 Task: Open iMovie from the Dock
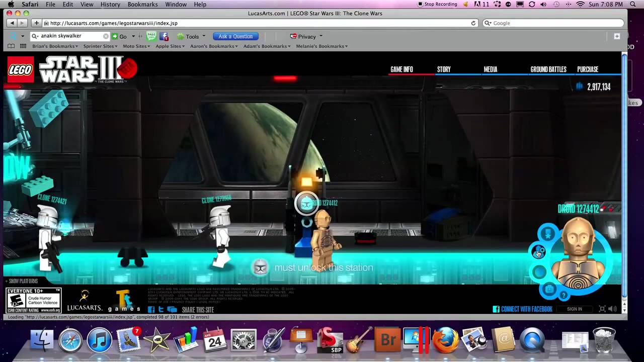(157, 340)
